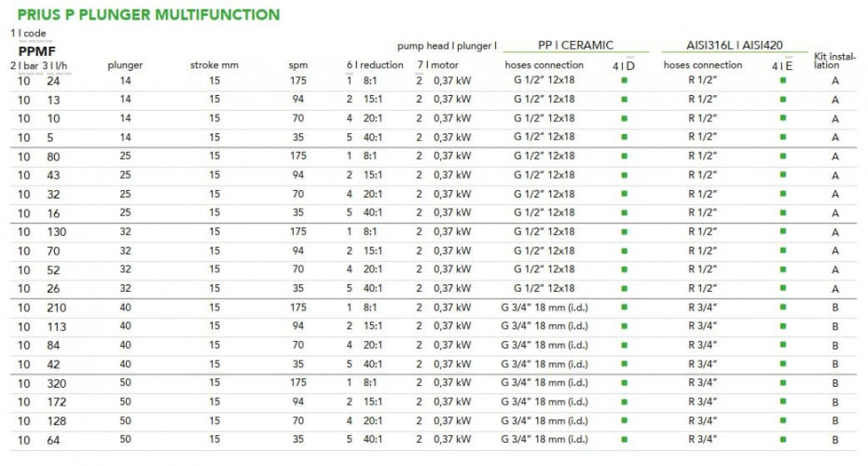This screenshot has width=868, height=466.
Task: Click the Kit installation column header
Action: 834,61
